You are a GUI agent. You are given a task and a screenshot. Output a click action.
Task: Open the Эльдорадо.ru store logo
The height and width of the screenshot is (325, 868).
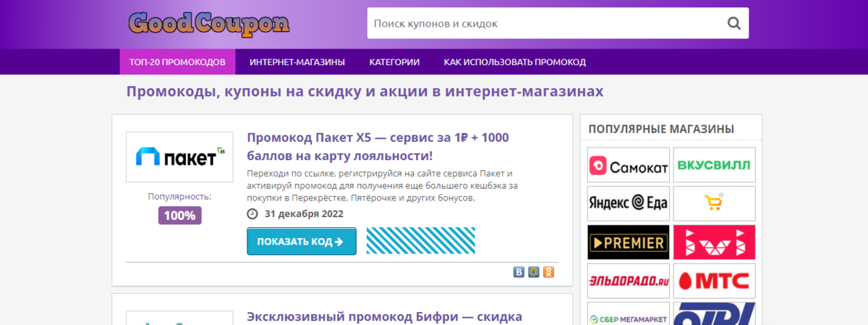tap(628, 281)
